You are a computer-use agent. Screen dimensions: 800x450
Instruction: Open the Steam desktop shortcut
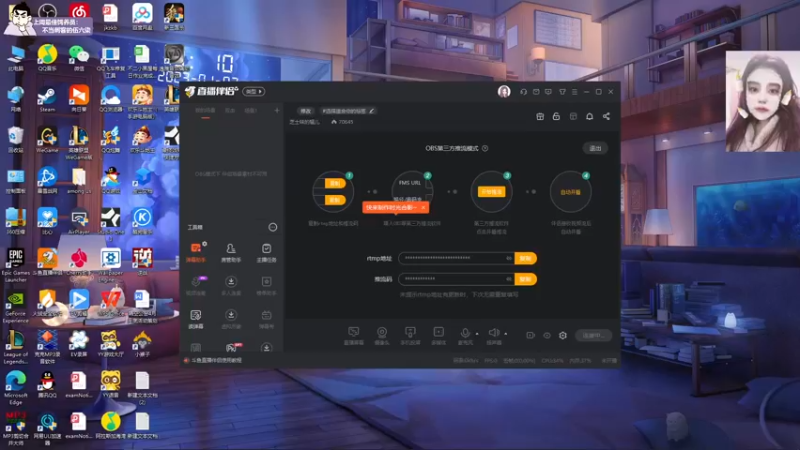pos(47,99)
